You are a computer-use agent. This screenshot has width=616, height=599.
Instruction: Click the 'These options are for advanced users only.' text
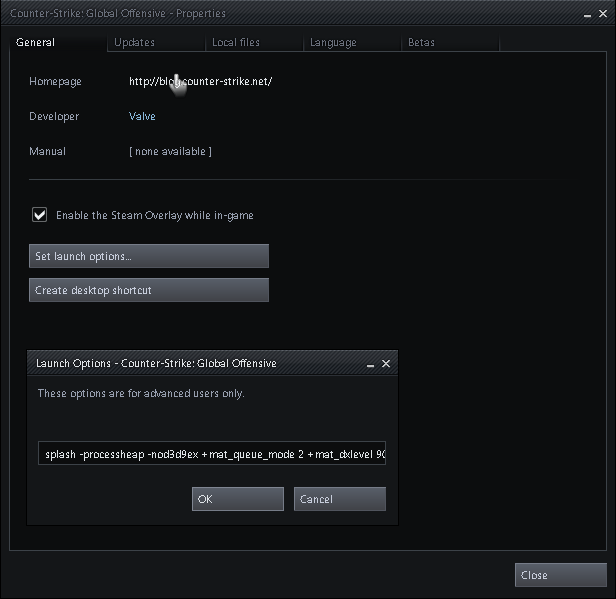pyautogui.click(x=141, y=393)
